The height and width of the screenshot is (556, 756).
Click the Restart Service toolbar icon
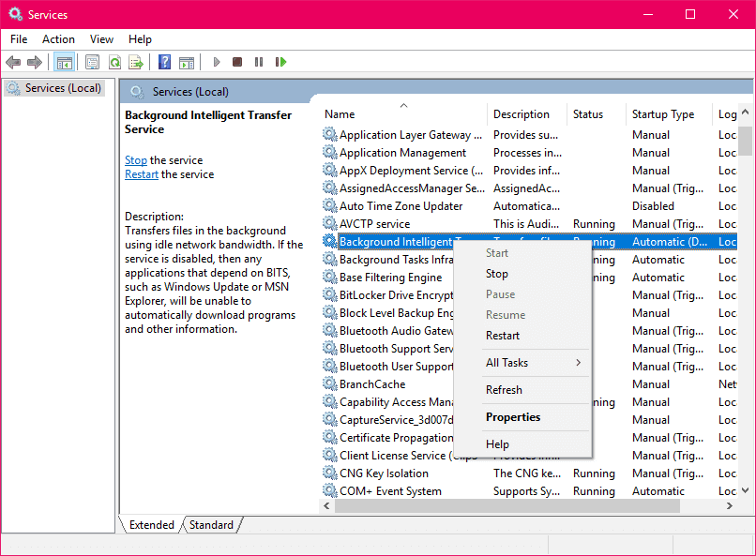coord(280,62)
